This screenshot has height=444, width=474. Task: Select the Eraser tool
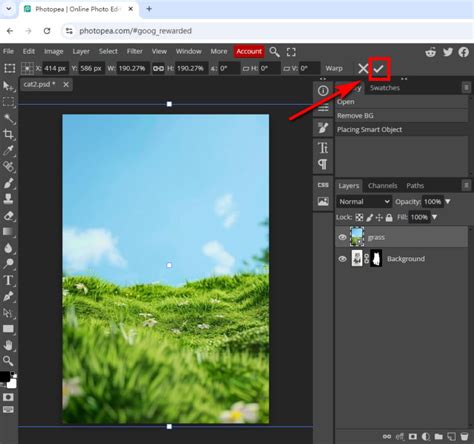[x=8, y=216]
